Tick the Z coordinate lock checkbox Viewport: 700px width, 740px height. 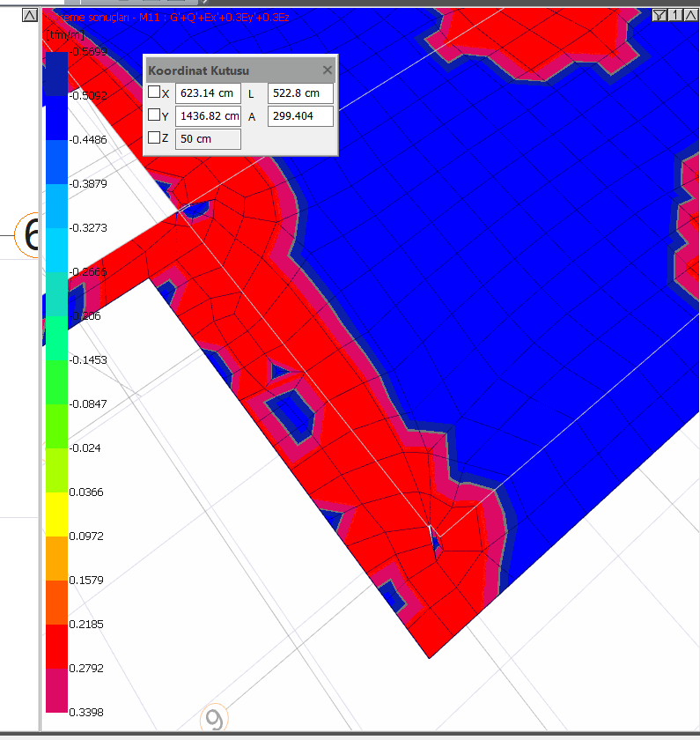point(154,137)
